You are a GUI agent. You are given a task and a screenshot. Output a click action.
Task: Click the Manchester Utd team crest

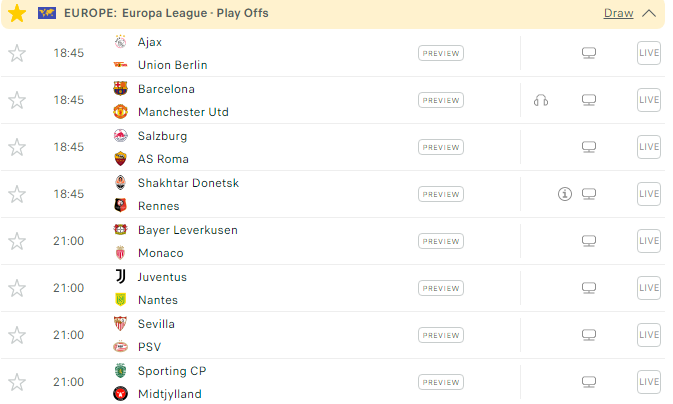pyautogui.click(x=121, y=112)
